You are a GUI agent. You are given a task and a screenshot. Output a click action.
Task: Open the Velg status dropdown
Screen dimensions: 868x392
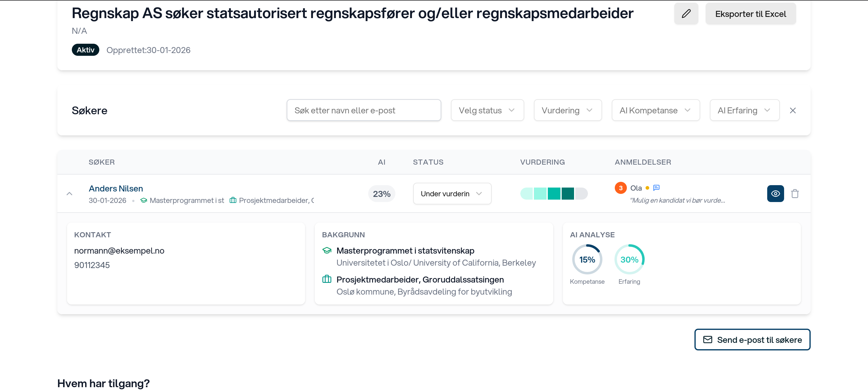[487, 110]
